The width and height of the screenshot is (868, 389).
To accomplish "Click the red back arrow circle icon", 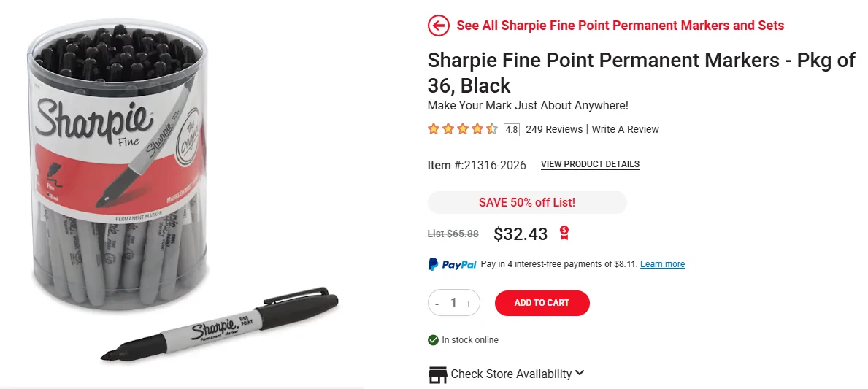I will (439, 26).
